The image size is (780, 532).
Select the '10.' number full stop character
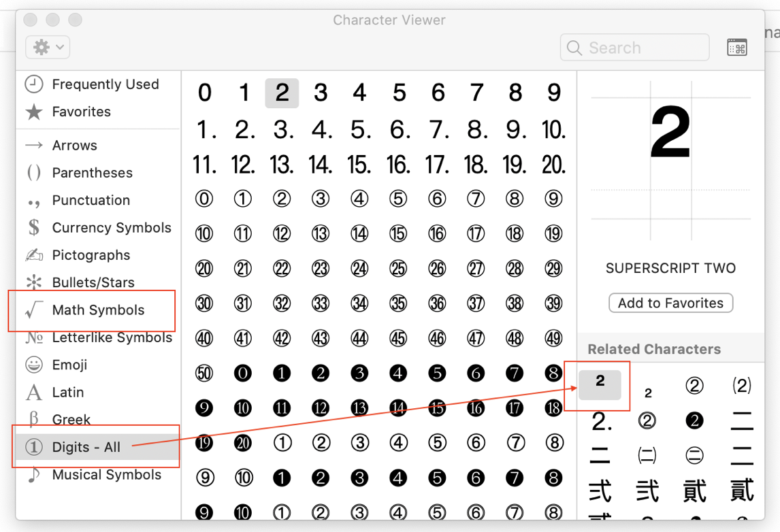click(x=553, y=130)
